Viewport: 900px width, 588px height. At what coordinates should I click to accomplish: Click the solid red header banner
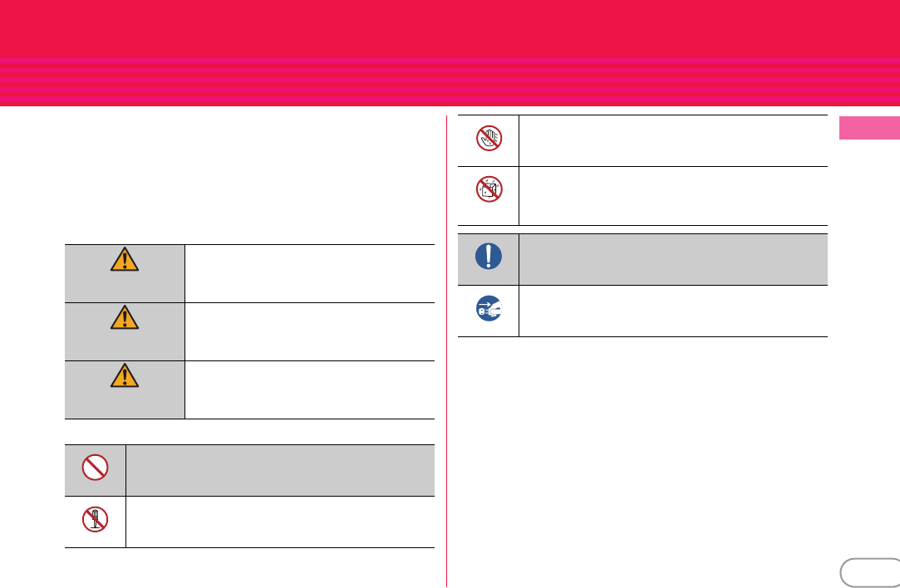click(450, 29)
